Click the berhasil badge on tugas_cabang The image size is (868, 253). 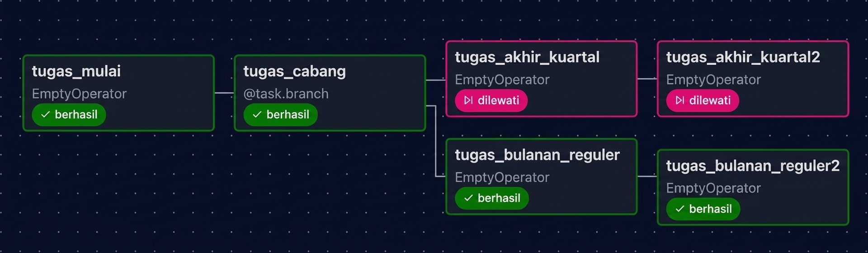(280, 115)
